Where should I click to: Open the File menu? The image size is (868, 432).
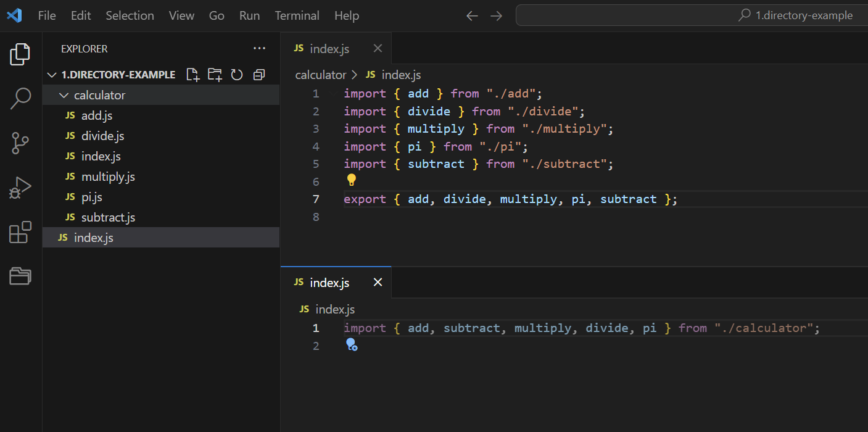(47, 15)
